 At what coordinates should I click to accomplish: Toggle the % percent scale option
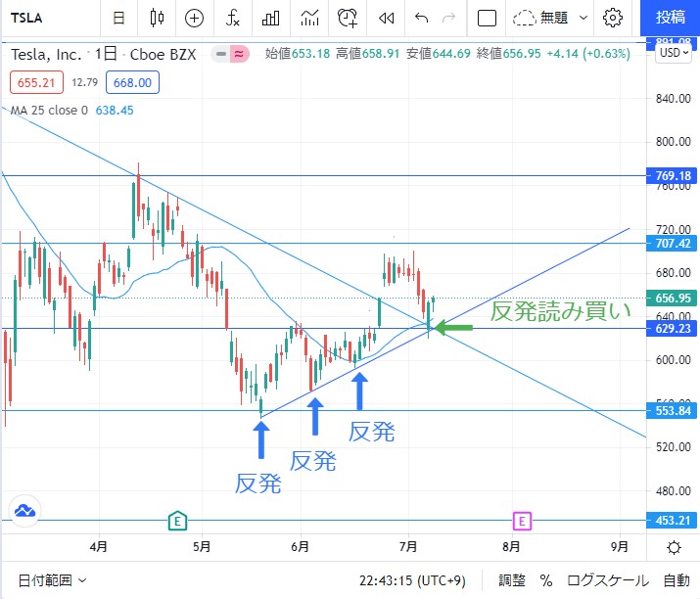pyautogui.click(x=546, y=580)
